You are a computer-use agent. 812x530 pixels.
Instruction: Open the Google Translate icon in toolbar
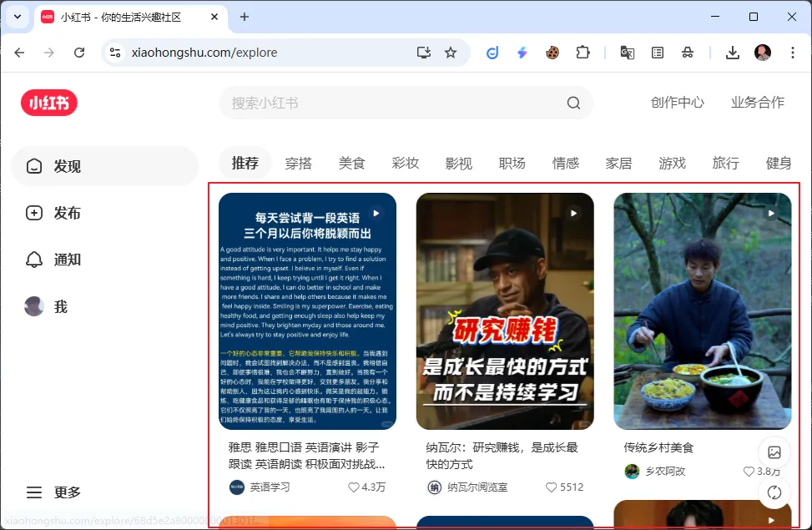[x=628, y=53]
